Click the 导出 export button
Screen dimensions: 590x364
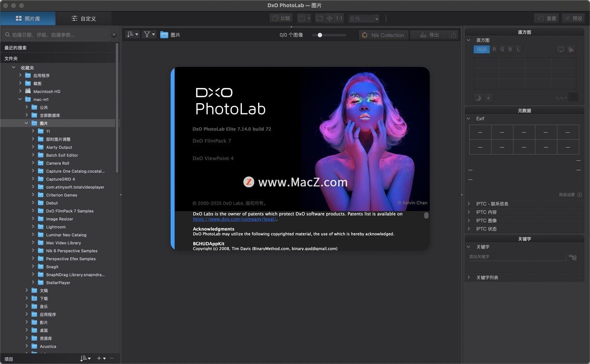coord(429,35)
